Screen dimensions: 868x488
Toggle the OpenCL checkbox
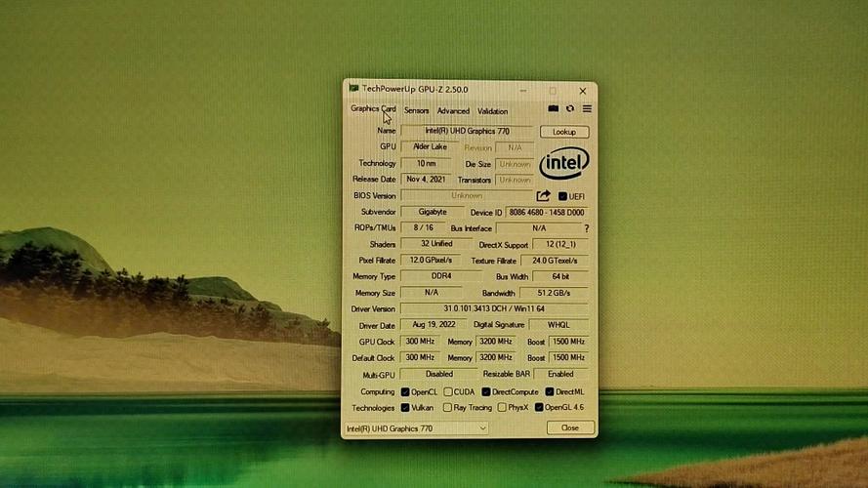pyautogui.click(x=405, y=392)
